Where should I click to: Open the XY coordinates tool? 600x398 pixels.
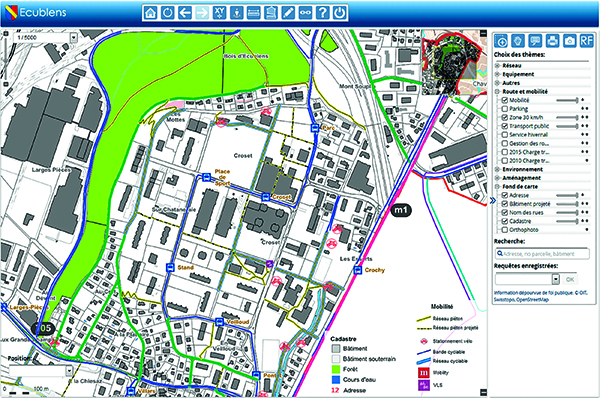click(219, 12)
